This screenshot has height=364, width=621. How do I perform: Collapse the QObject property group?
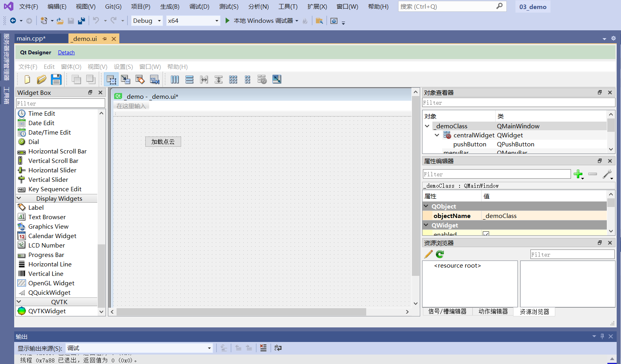[x=426, y=206]
